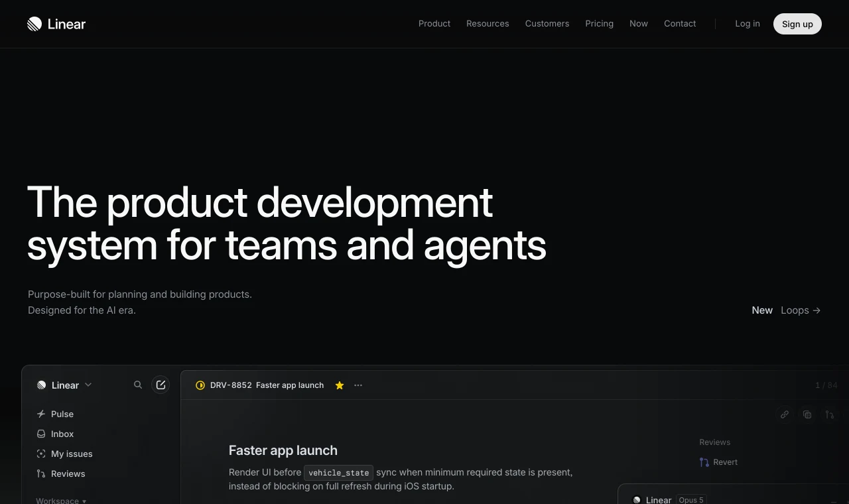The height and width of the screenshot is (504, 849).
Task: Click the Opus 5 model badge
Action: [691, 500]
